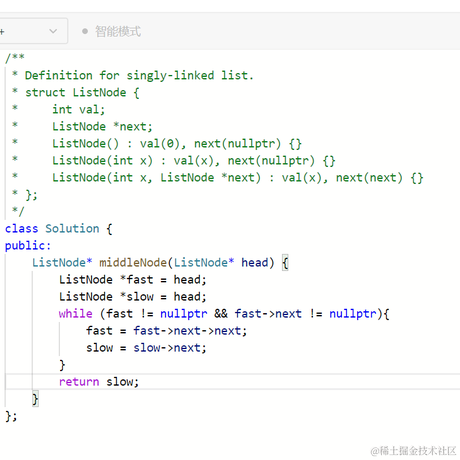Click the 'ListNode *fast = head;' line
The height and width of the screenshot is (460, 460).
[x=133, y=280]
